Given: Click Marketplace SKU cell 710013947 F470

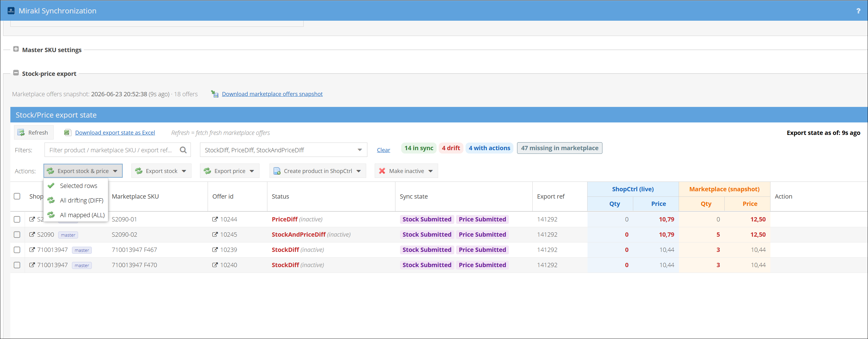Looking at the screenshot, I should (134, 265).
